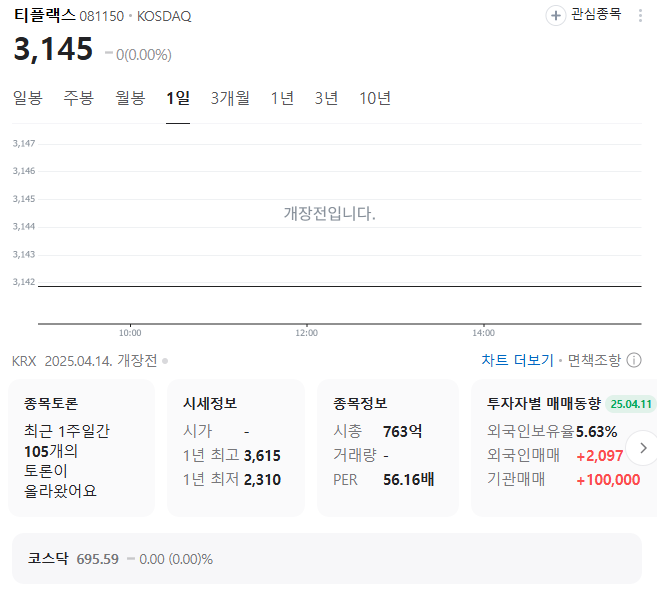The image size is (657, 596).
Task: Switch to 일봉 daily candle tab
Action: click(x=28, y=98)
